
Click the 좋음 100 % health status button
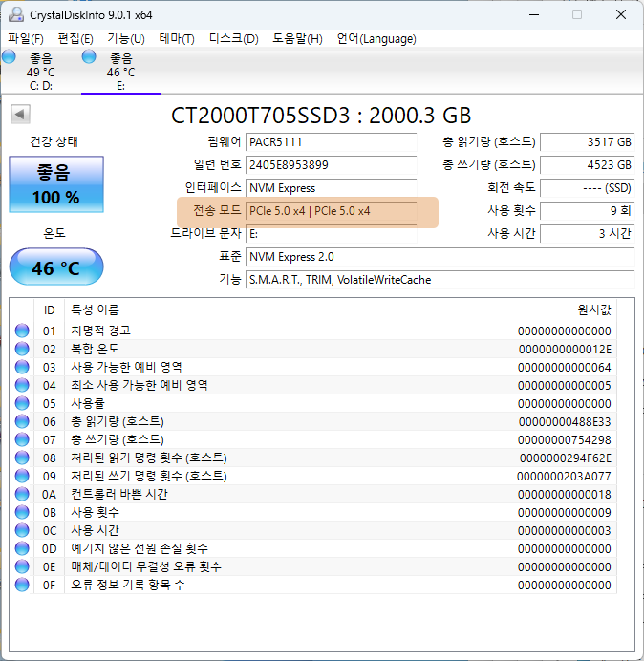[55, 184]
